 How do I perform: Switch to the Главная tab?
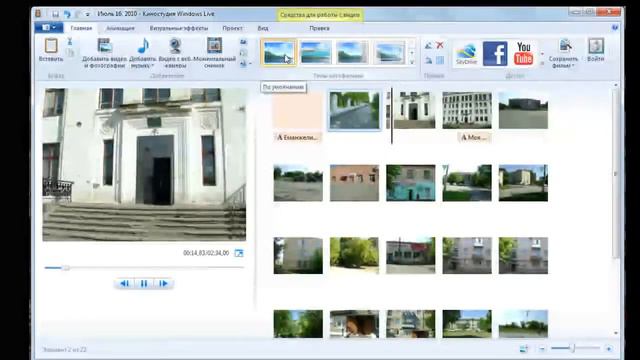pyautogui.click(x=81, y=28)
